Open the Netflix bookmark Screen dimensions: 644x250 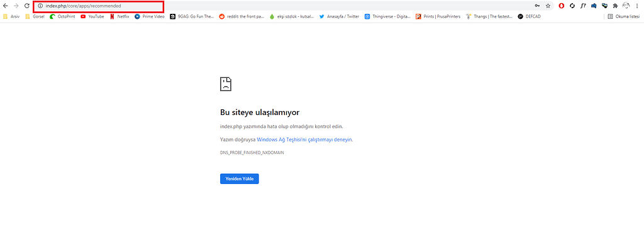click(x=119, y=17)
